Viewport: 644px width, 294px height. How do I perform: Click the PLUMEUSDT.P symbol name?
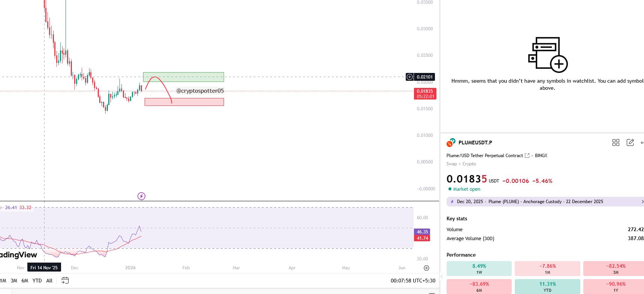475,143
